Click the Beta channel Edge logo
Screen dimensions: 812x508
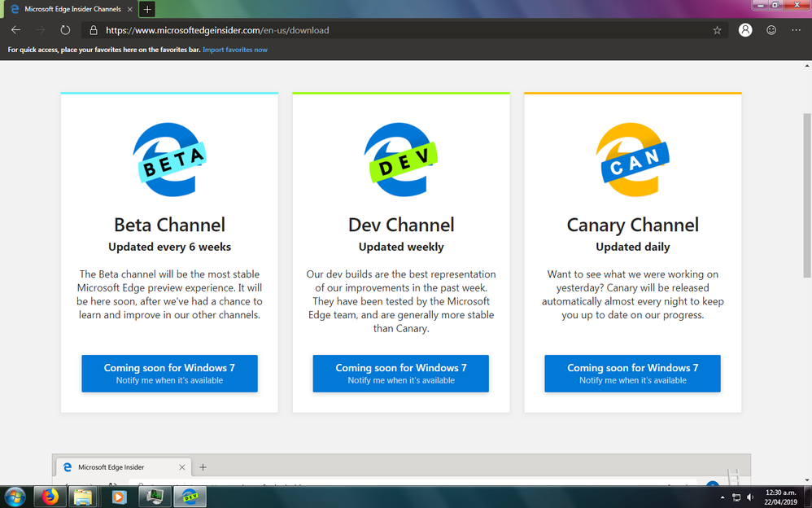click(169, 160)
